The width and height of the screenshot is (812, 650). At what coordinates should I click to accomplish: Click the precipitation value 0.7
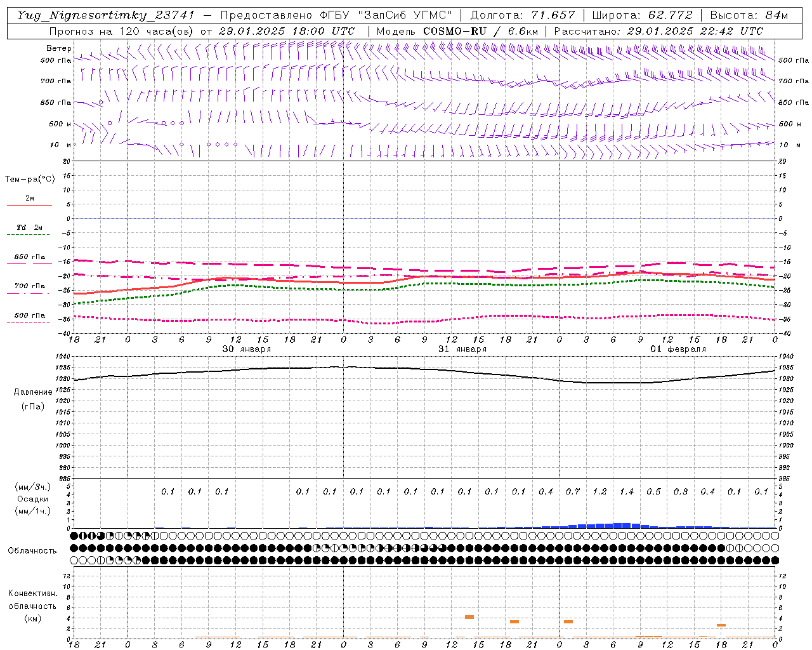coord(573,491)
